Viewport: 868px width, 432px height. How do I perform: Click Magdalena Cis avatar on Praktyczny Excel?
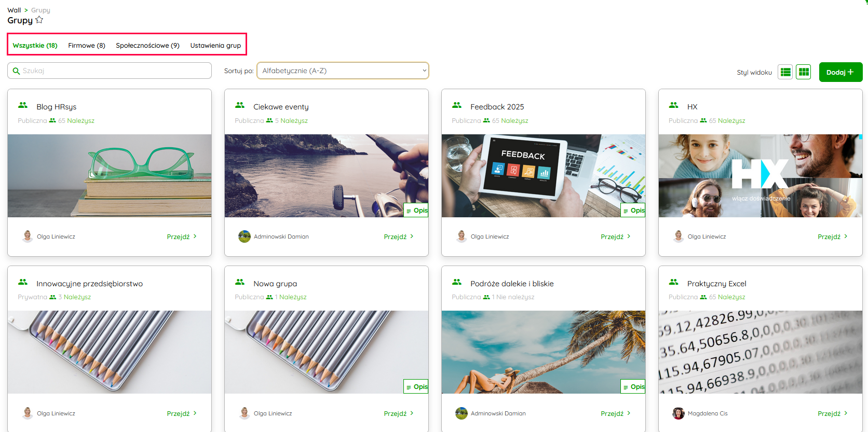[x=678, y=413]
